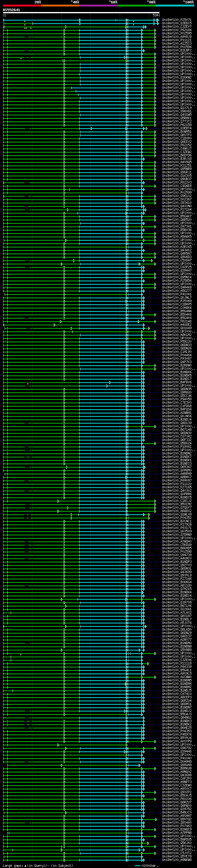Click the orange ~40% identity legend segment
Image resolution: width=197 pixels, height=868 pixels.
coord(60,6)
